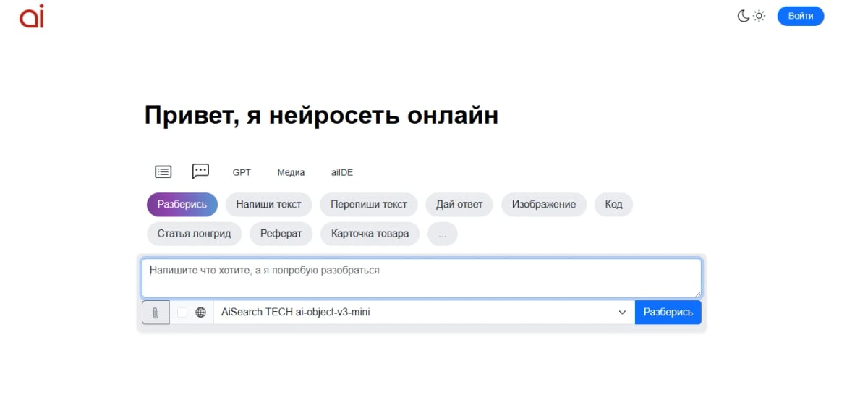868x403 pixels.
Task: Focus the prompt text input field
Action: tap(422, 279)
